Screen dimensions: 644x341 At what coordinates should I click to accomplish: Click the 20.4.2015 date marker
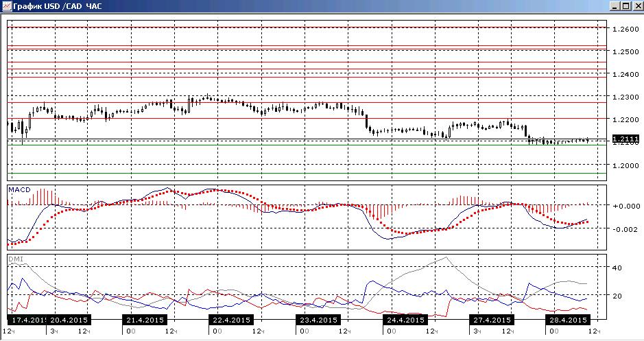(x=69, y=320)
